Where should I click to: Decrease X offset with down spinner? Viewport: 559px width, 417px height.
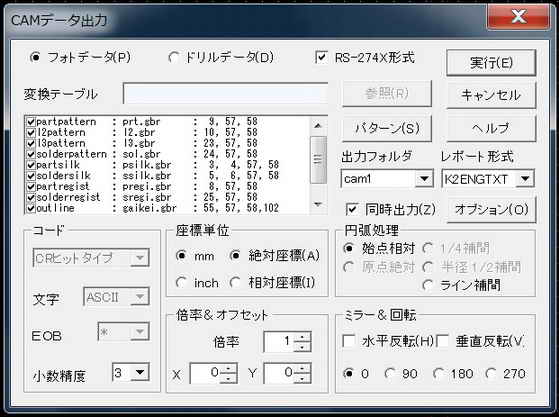coord(229,378)
